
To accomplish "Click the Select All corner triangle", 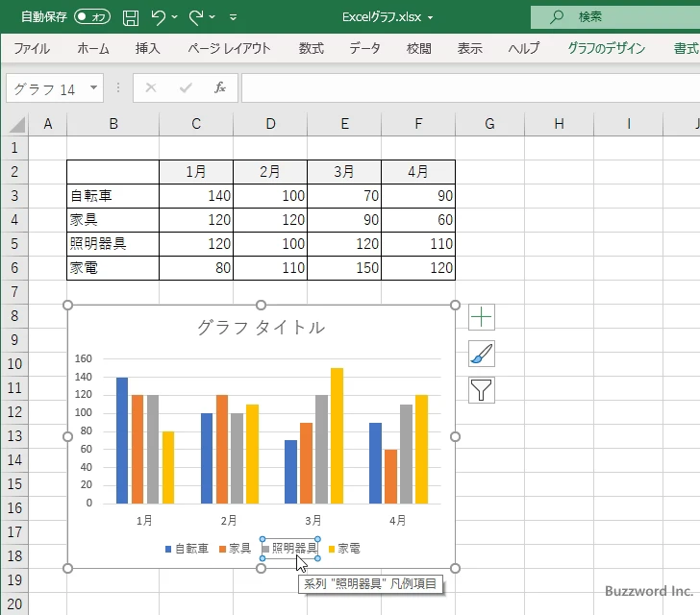I will click(16, 124).
